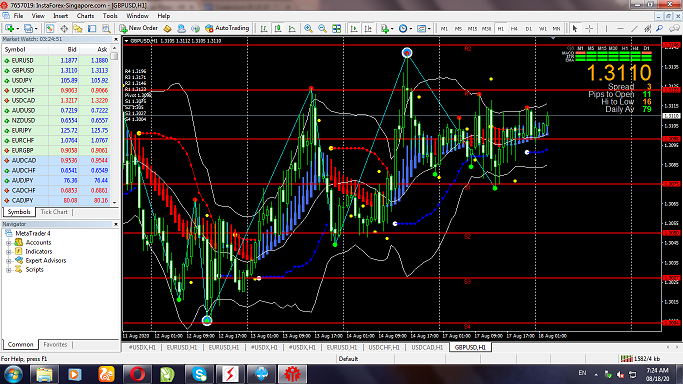This screenshot has width=683, height=384.
Task: Open the Strategy Tester icon
Action: (106, 28)
